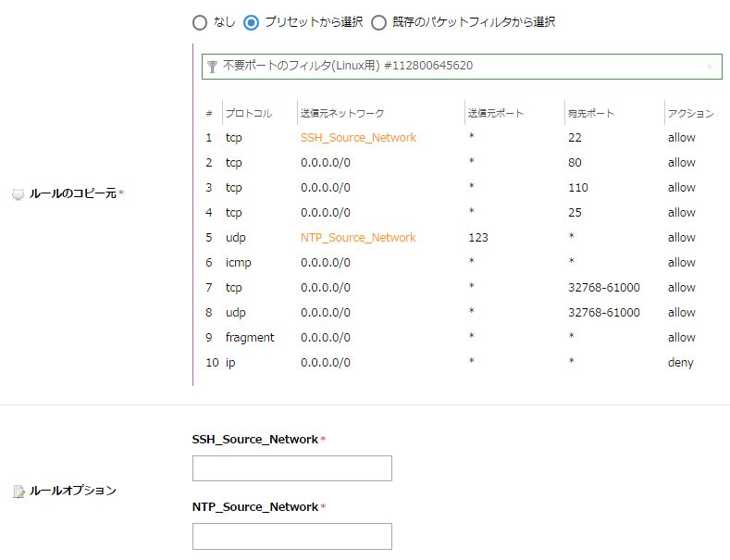Click the dropdown arrow of the preset selector
The image size is (730, 560).
click(x=710, y=67)
